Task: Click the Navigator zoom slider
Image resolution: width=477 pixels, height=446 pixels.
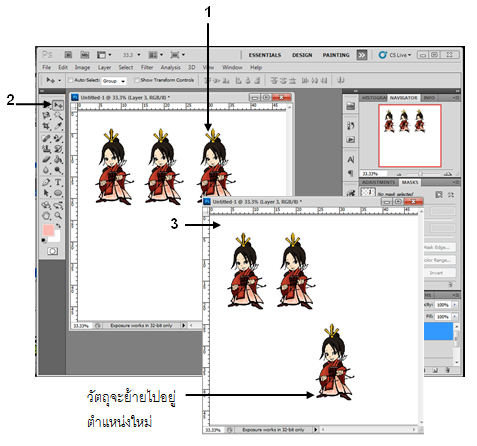Action: click(421, 174)
